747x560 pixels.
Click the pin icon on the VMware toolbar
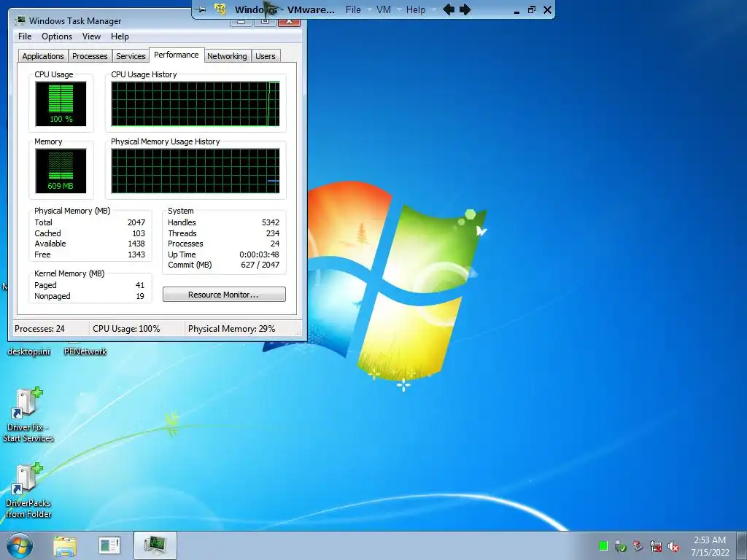[x=201, y=9]
